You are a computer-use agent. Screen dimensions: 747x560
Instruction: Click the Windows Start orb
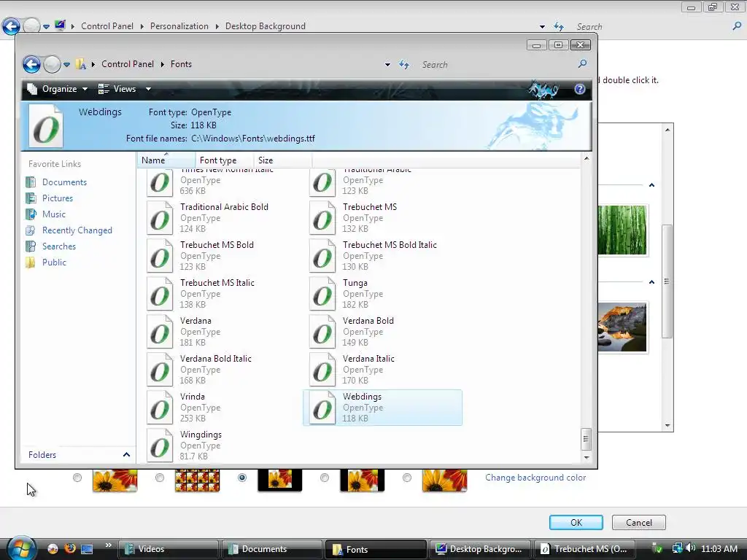tap(21, 548)
